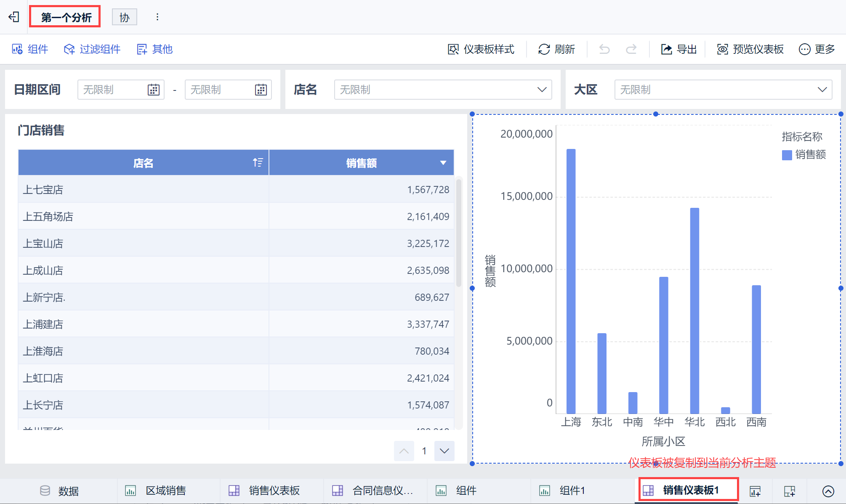Click 销售额 legend color swatch
This screenshot has height=504, width=846.
pyautogui.click(x=787, y=155)
